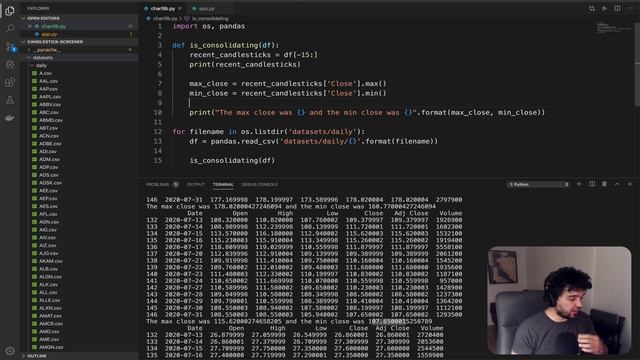Open A.csv in the file tree
The image size is (640, 360).
[x=45, y=73]
